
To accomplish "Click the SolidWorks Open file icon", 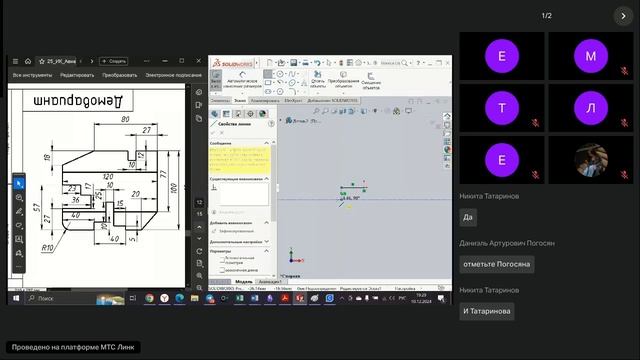I will (281, 62).
